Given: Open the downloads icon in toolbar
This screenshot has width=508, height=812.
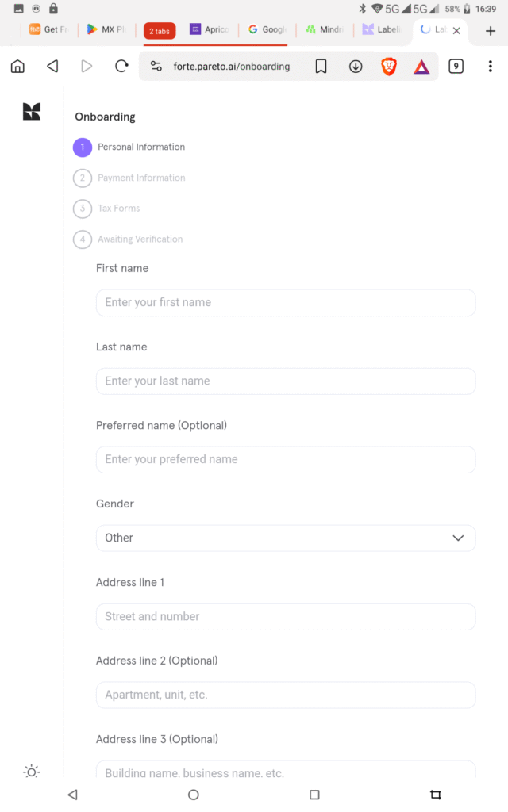Looking at the screenshot, I should coord(356,67).
